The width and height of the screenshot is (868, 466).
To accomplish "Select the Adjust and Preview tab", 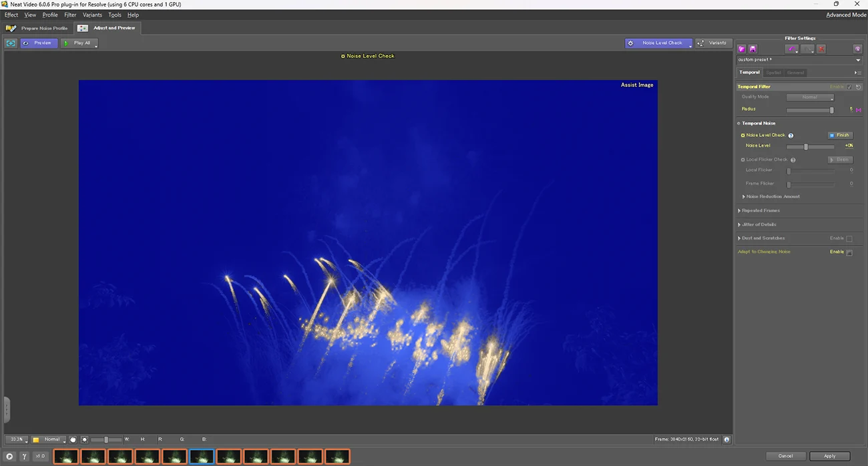I will (107, 28).
